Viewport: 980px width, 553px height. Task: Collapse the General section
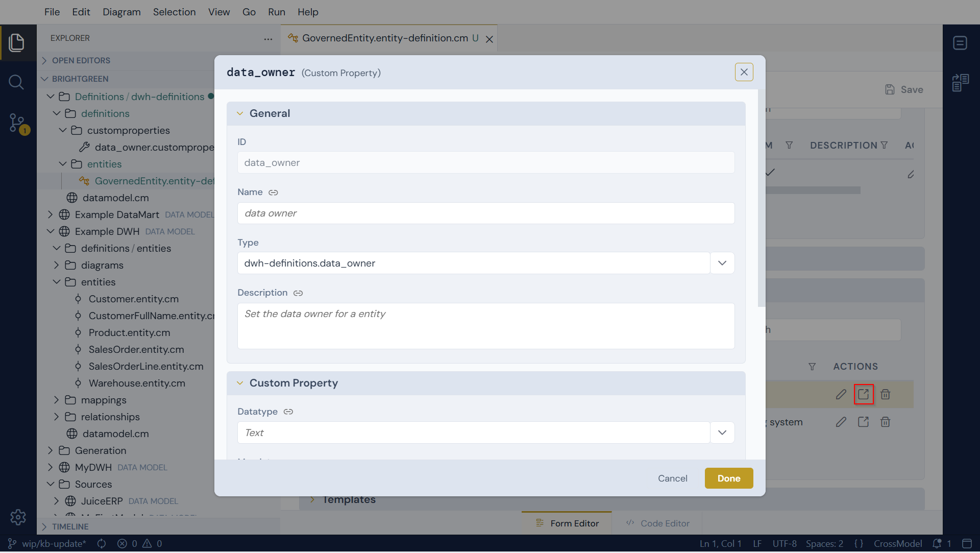point(240,113)
